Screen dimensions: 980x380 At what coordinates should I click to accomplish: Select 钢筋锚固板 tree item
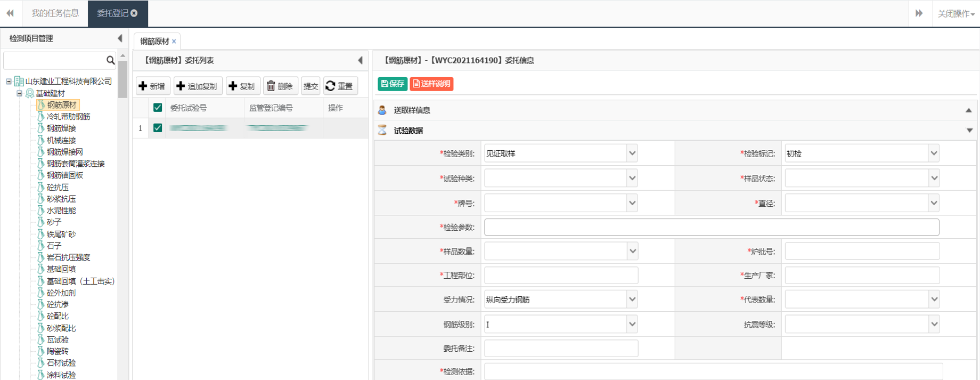(64, 175)
